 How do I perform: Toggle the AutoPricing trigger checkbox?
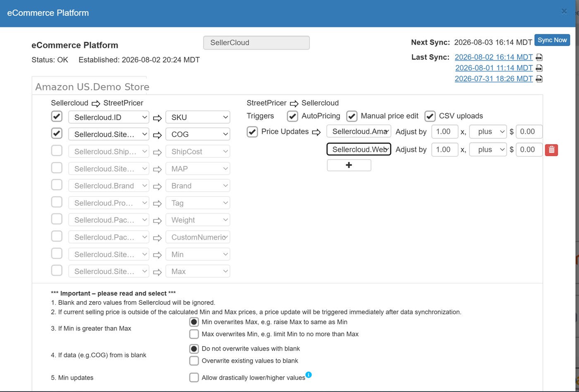click(x=292, y=116)
